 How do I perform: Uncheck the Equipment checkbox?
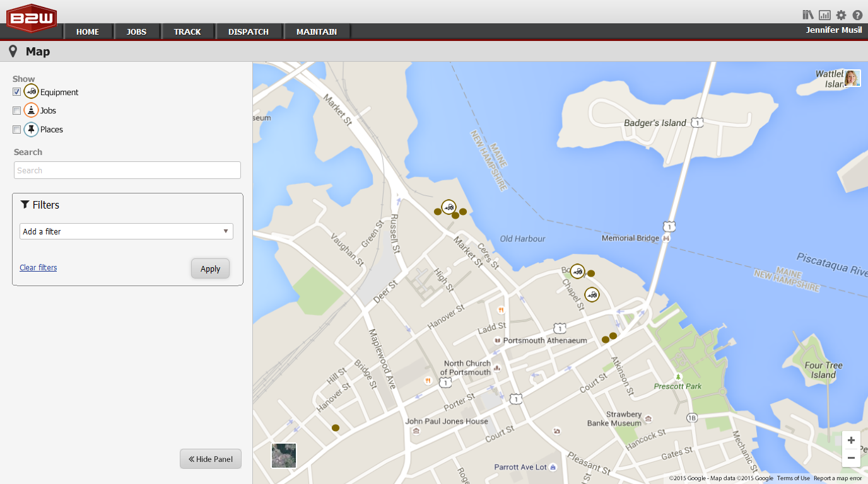click(17, 92)
